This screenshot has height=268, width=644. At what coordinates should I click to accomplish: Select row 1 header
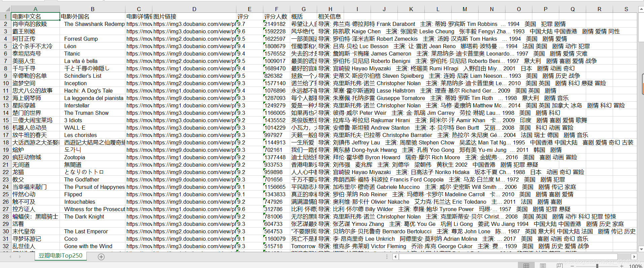(6, 16)
